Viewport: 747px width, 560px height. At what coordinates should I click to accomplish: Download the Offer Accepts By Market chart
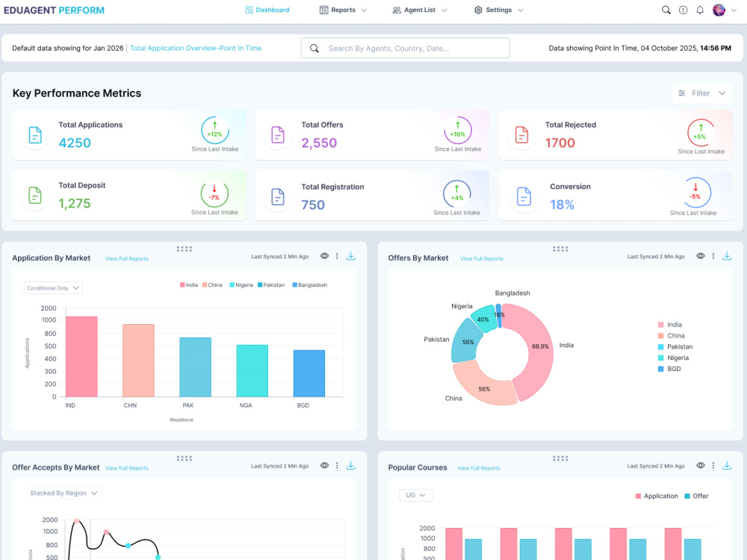(350, 466)
